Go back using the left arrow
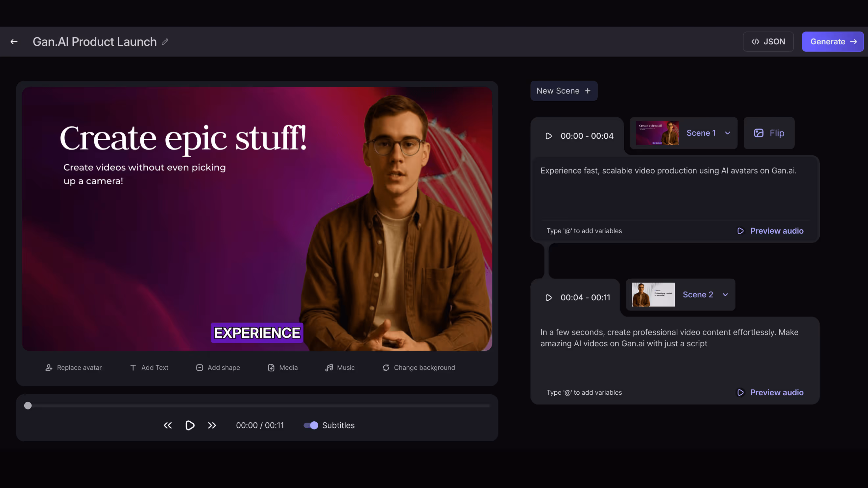The height and width of the screenshot is (488, 868). pos(14,42)
